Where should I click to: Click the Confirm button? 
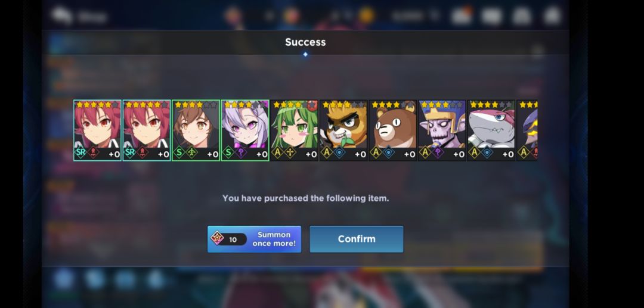pyautogui.click(x=357, y=239)
